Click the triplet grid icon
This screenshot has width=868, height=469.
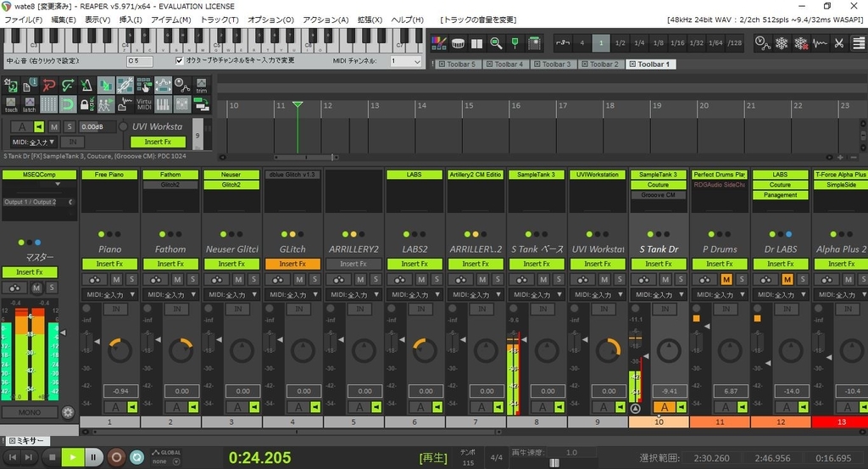[x=563, y=43]
